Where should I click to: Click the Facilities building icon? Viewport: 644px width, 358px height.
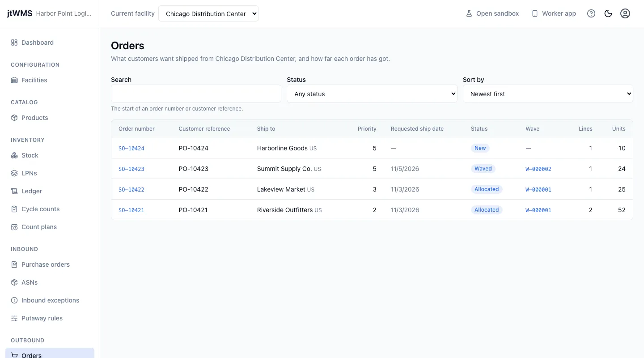tap(14, 80)
